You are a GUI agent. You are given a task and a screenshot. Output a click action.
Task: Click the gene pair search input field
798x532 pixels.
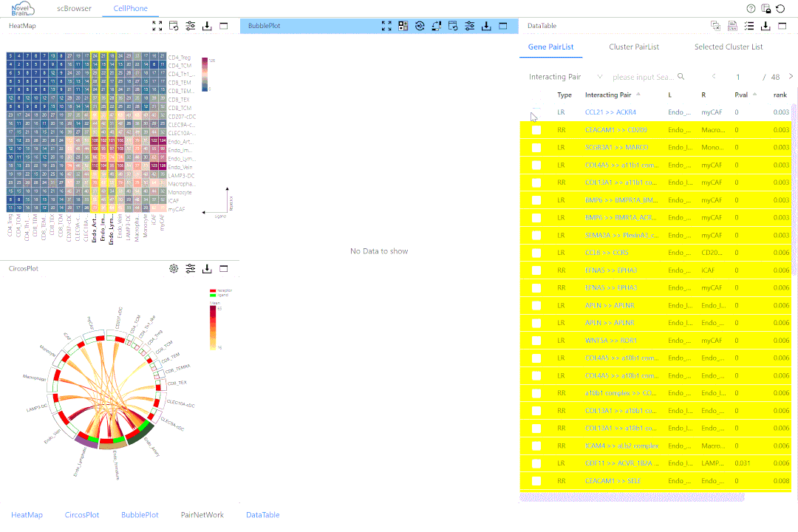[643, 77]
